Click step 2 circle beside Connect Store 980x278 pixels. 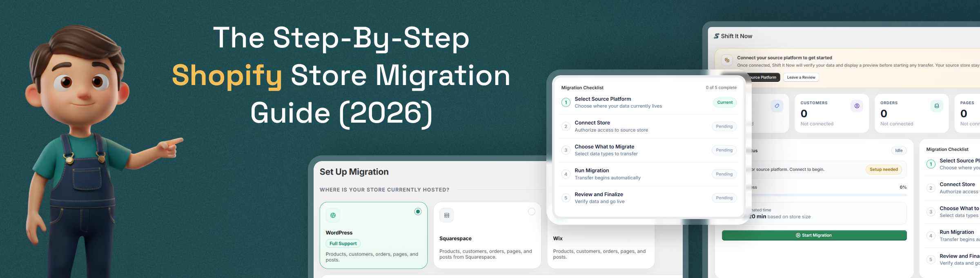pos(566,126)
